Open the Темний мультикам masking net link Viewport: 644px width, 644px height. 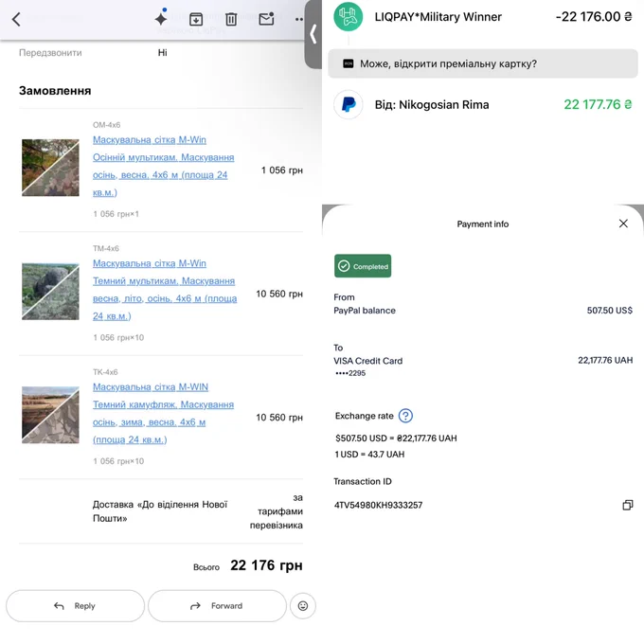pos(165,290)
